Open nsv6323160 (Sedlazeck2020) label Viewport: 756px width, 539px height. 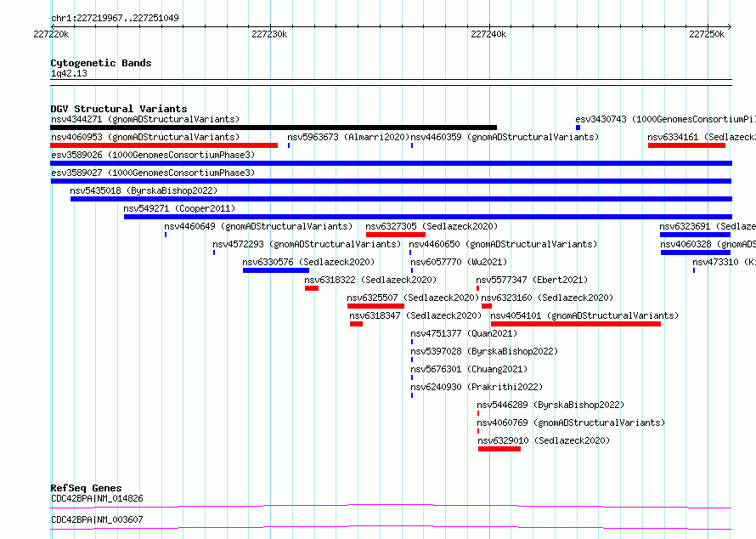(547, 298)
